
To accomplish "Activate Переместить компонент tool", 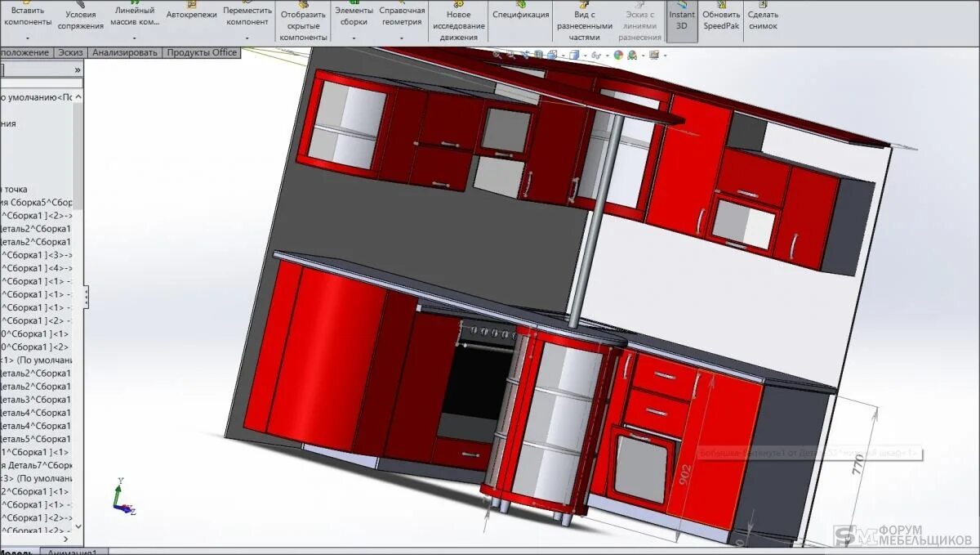I will pyautogui.click(x=247, y=17).
